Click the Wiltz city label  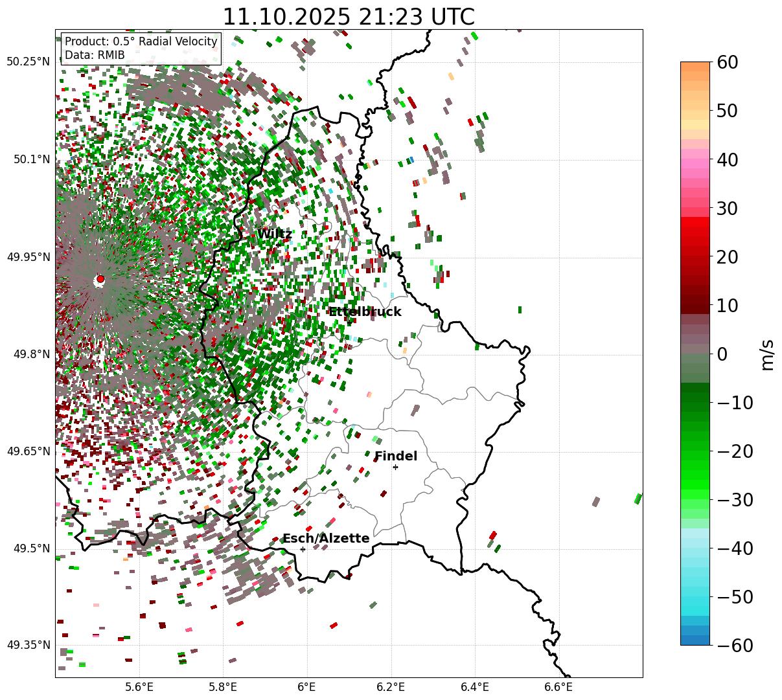275,234
